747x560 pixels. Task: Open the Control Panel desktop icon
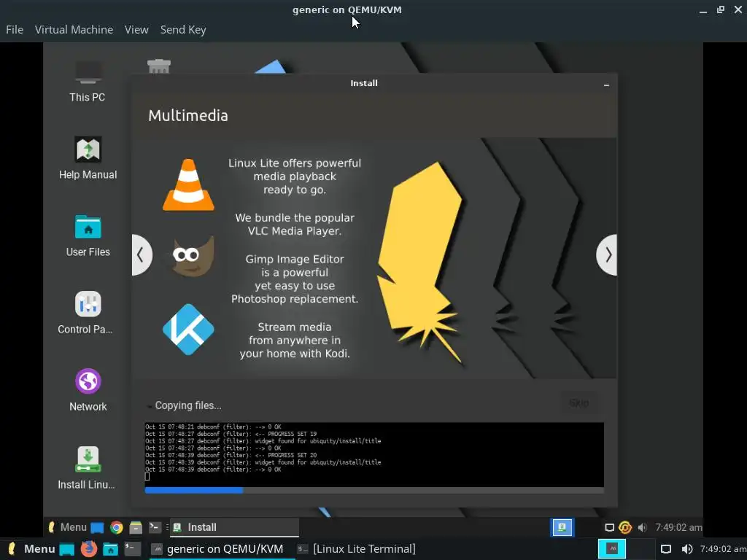(88, 314)
